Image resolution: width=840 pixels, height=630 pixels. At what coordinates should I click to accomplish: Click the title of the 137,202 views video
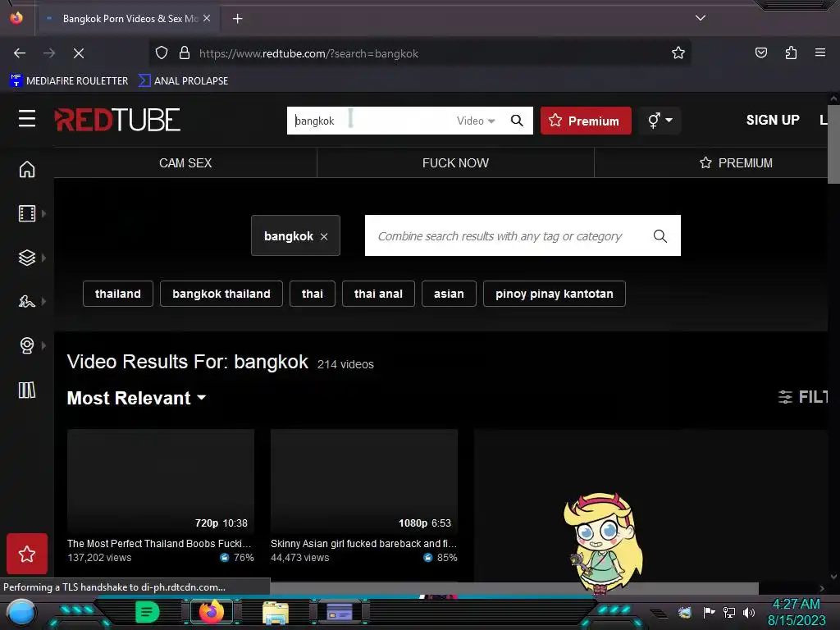(x=159, y=543)
